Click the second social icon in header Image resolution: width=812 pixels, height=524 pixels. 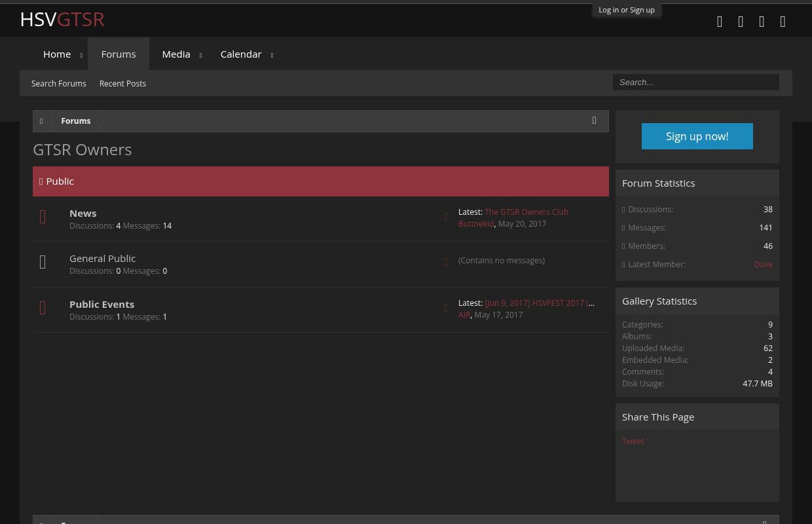741,22
